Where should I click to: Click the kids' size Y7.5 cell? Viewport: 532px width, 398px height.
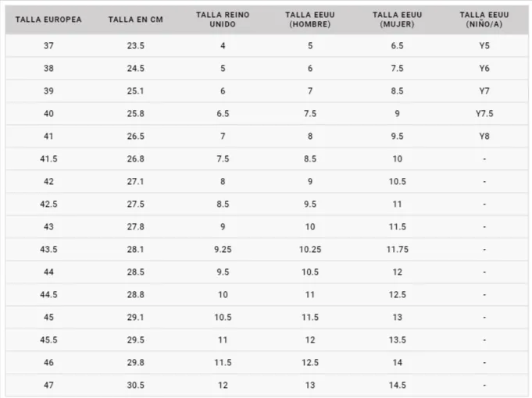click(484, 114)
